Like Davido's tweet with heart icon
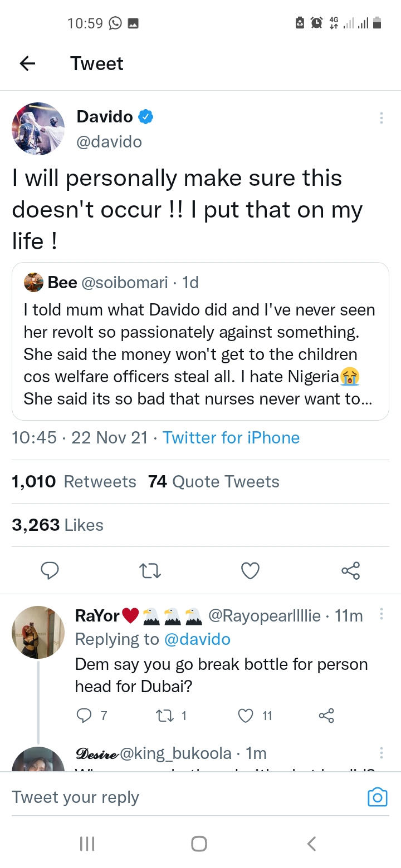This screenshot has height=868, width=401. (x=250, y=570)
